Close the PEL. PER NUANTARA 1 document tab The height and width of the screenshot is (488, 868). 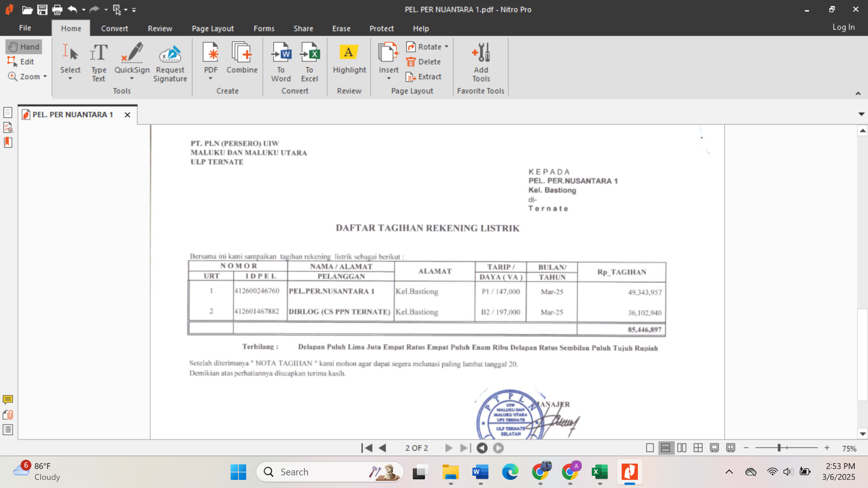coord(127,115)
